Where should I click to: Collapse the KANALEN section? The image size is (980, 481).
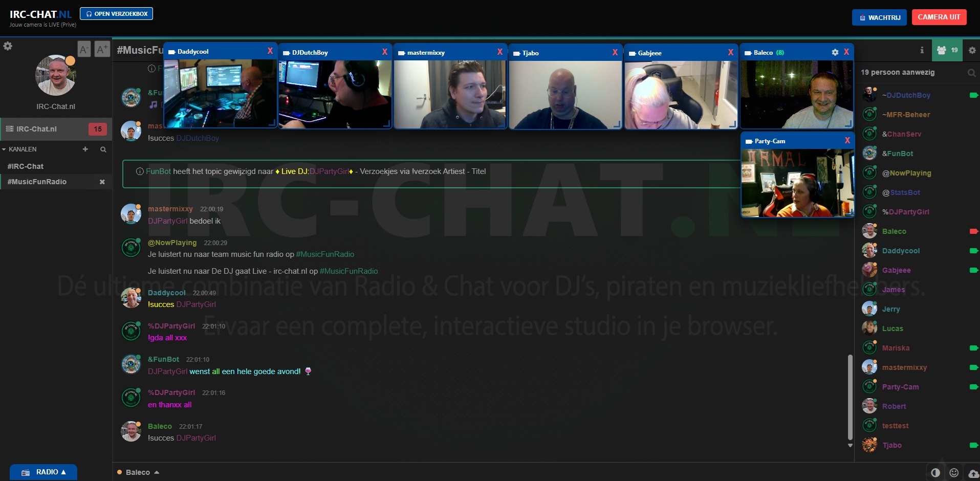pos(5,149)
